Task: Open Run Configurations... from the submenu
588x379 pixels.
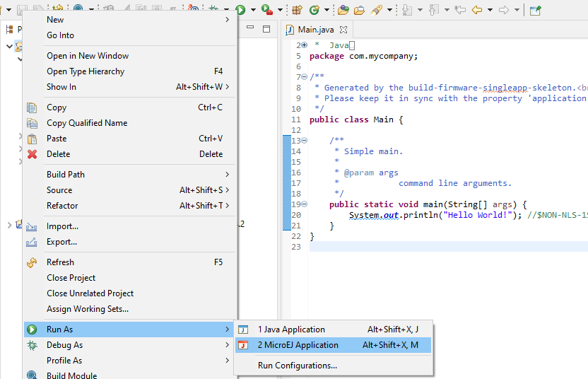Action: 297,366
